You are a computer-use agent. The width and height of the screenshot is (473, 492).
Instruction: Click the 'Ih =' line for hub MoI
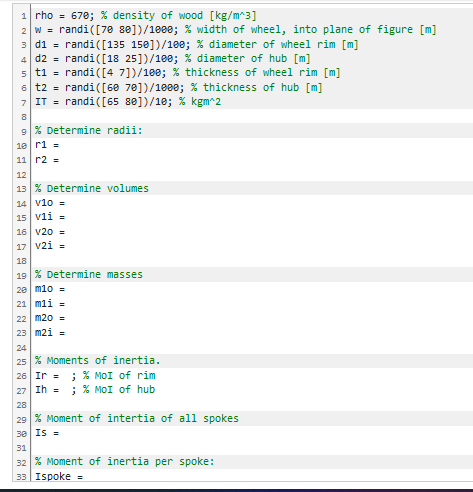(x=95, y=390)
